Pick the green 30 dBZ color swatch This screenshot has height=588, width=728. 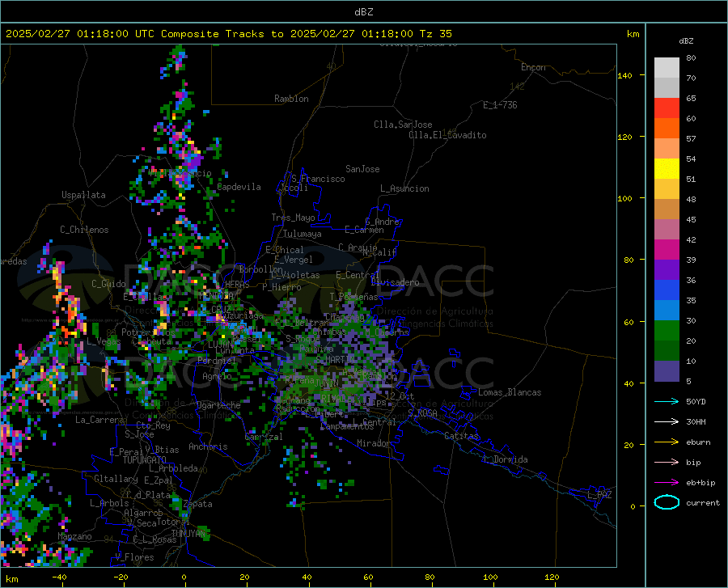coord(667,331)
